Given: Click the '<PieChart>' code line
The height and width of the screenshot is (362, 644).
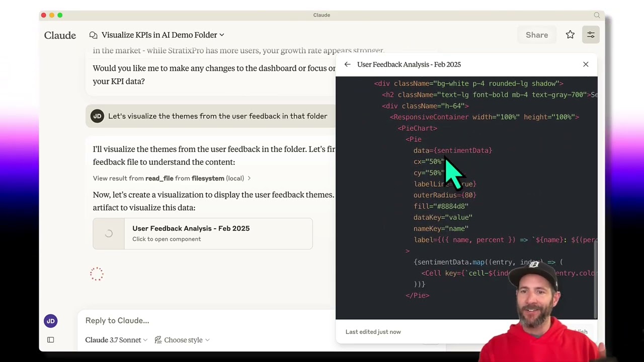Looking at the screenshot, I should 418,128.
